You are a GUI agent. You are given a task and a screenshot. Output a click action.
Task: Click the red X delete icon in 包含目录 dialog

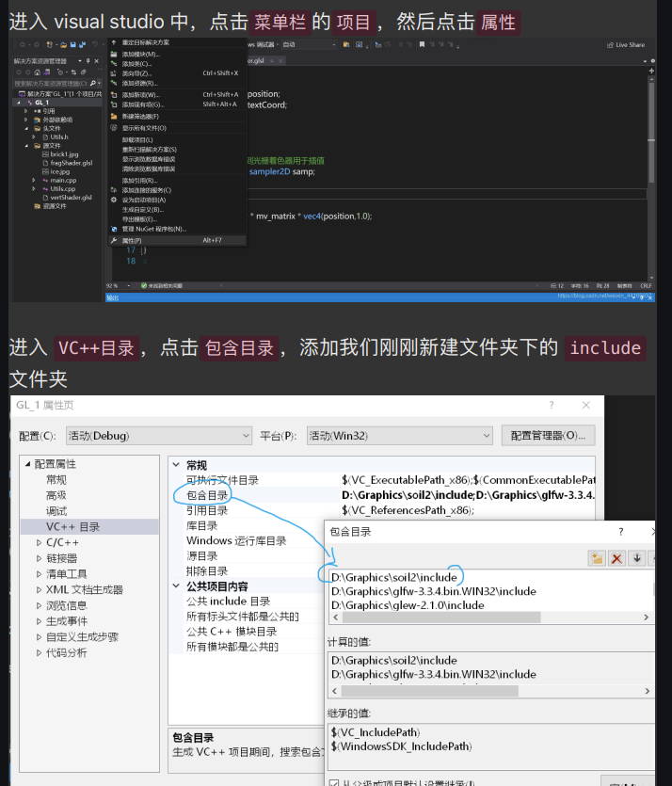tap(616, 558)
